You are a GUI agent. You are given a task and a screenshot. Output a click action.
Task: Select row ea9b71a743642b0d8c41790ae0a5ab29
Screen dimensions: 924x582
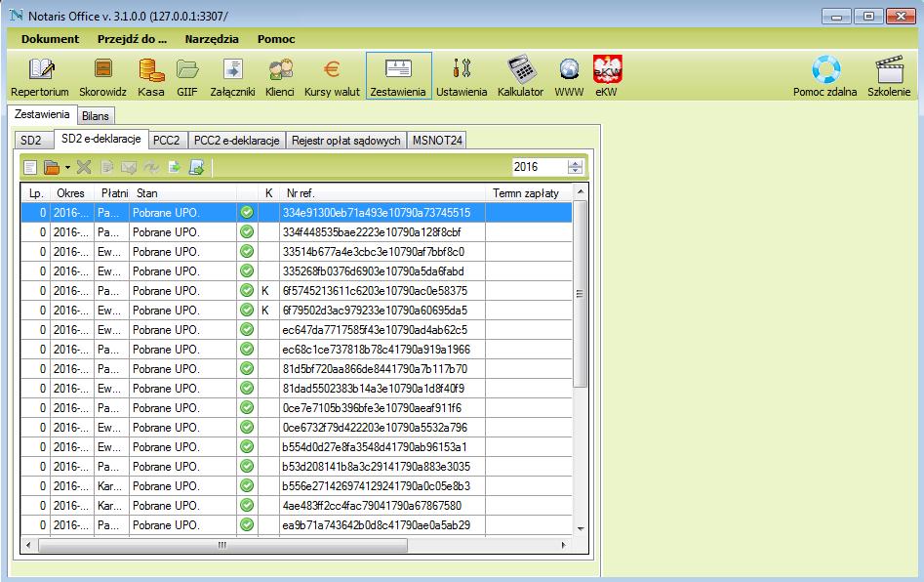(x=297, y=524)
